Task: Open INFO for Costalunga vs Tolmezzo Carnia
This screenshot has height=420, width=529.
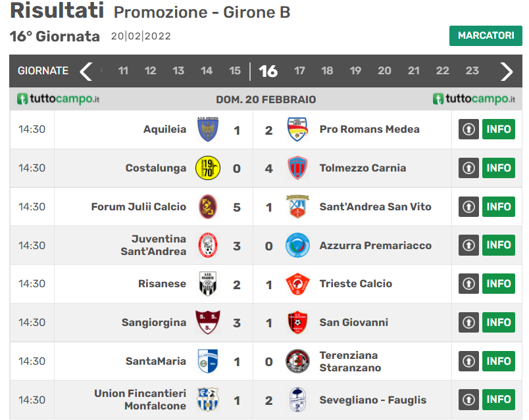Action: tap(499, 168)
